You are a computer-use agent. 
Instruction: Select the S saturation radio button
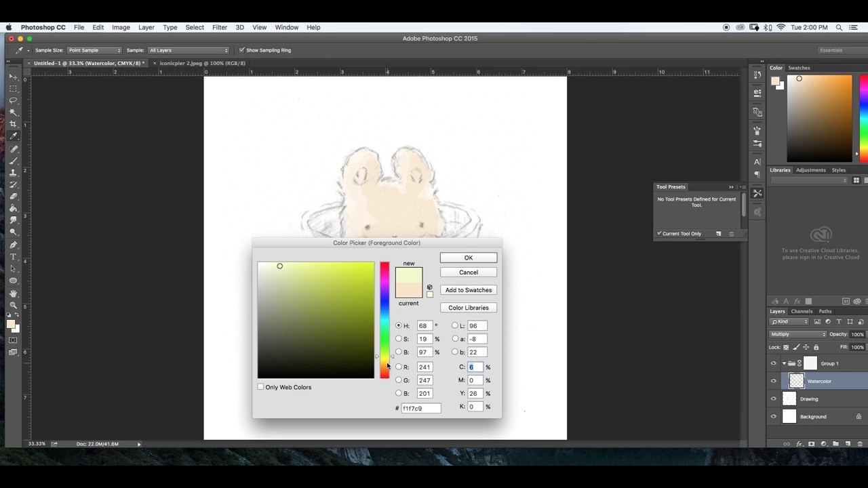(398, 339)
